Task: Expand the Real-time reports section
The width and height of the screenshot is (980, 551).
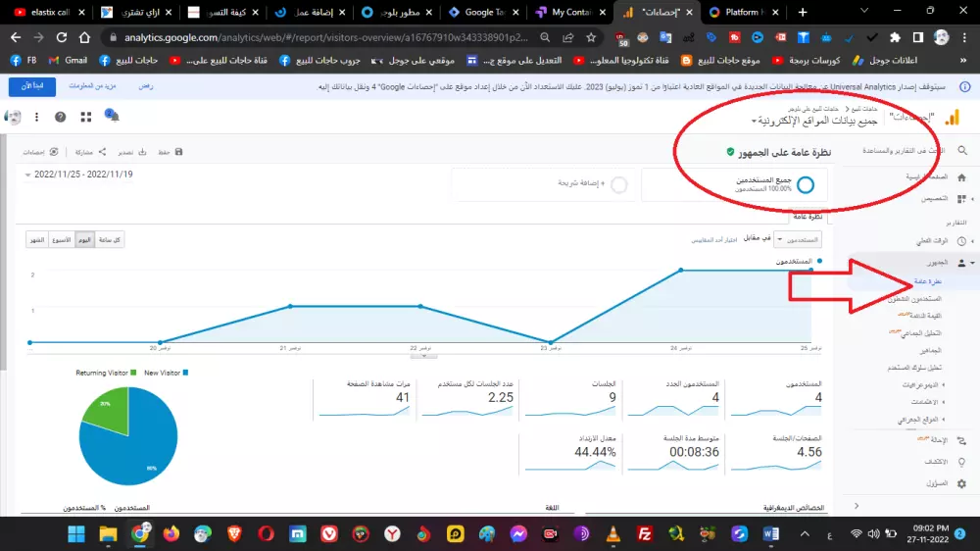Action: [x=972, y=241]
